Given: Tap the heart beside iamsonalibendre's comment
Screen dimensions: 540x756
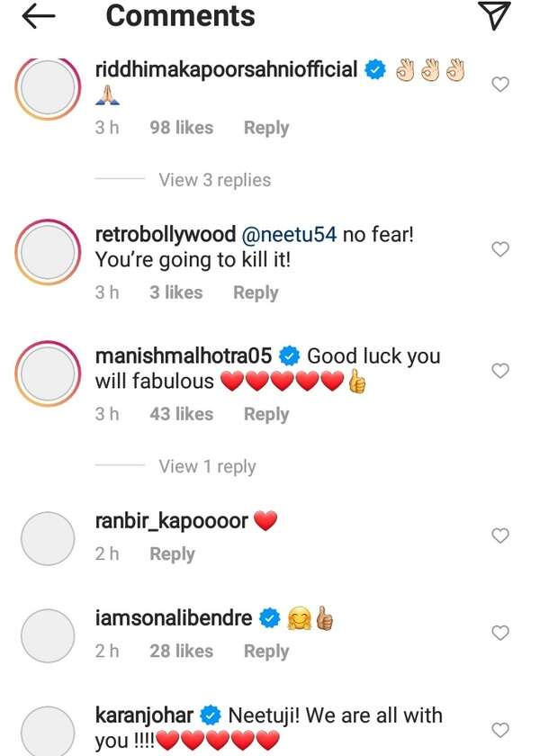Looking at the screenshot, I should (500, 634).
